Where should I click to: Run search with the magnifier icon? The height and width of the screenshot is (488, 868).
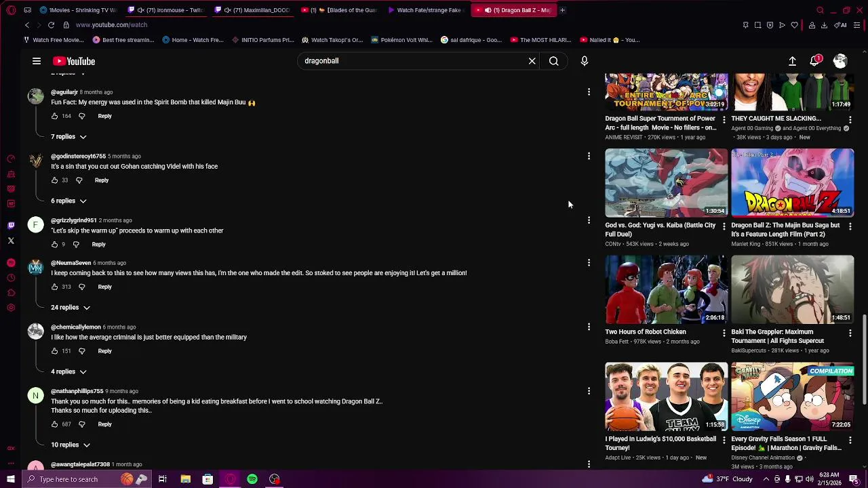tap(554, 61)
